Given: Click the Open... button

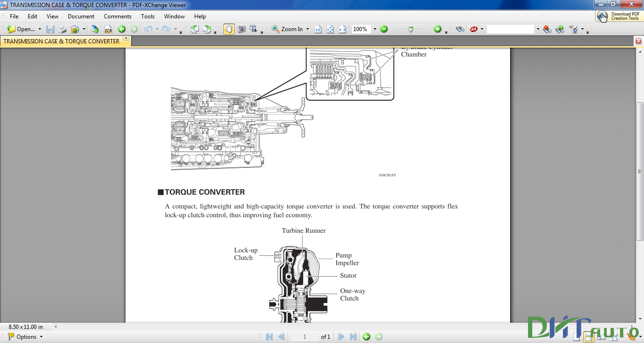Looking at the screenshot, I should (22, 29).
